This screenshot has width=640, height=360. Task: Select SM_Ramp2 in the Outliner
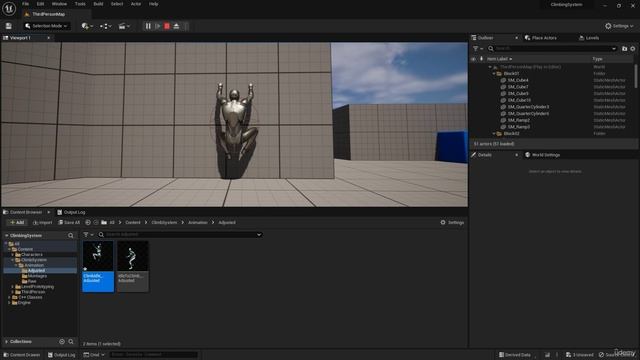pos(519,120)
